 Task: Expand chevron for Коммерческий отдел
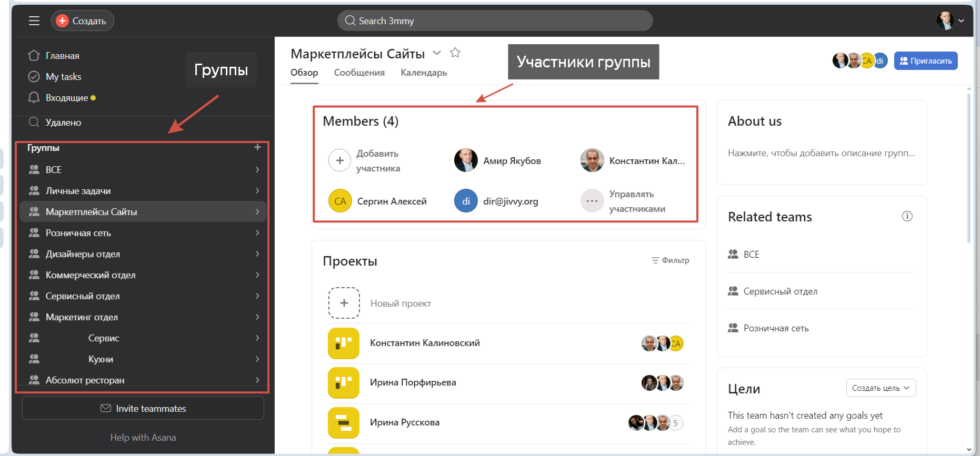pyautogui.click(x=257, y=275)
